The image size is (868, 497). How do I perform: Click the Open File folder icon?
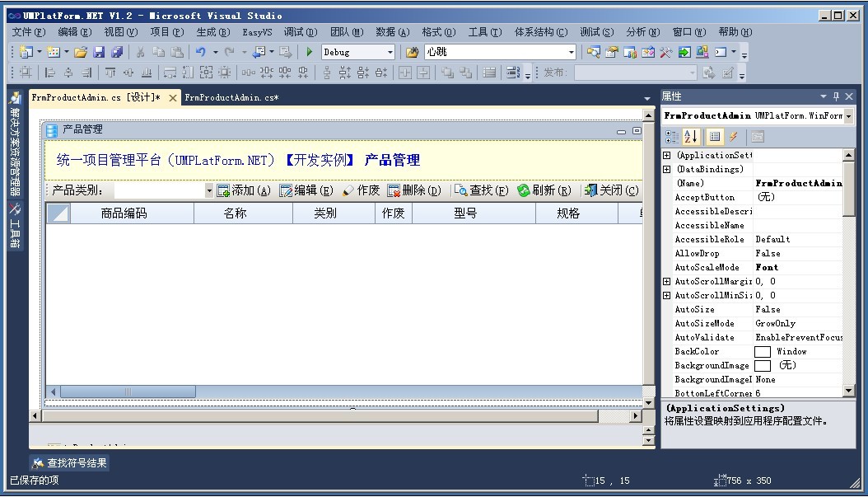81,52
